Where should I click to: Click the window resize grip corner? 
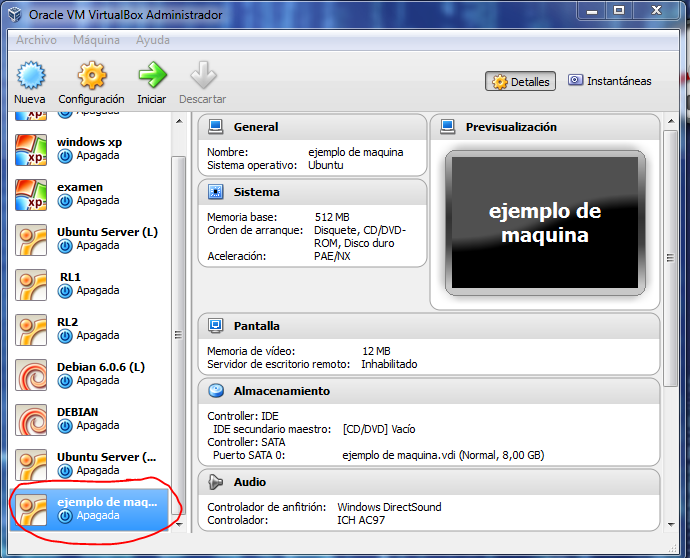pyautogui.click(x=672, y=547)
